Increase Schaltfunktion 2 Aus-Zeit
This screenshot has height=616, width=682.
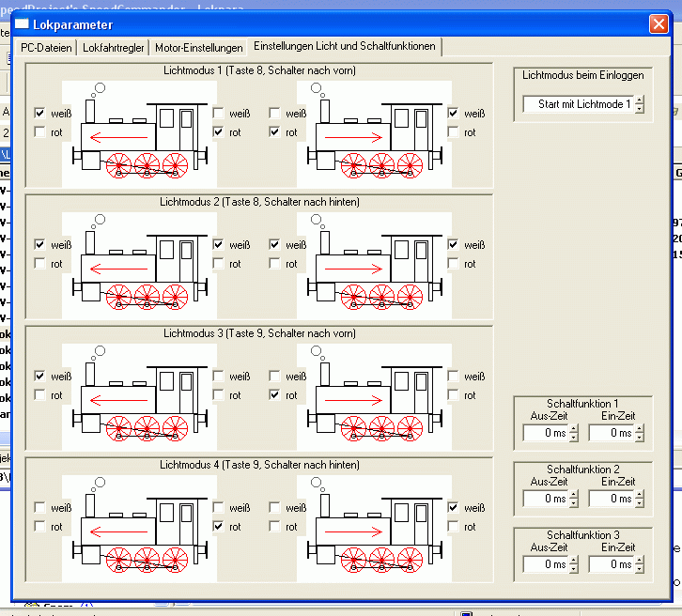(x=574, y=494)
